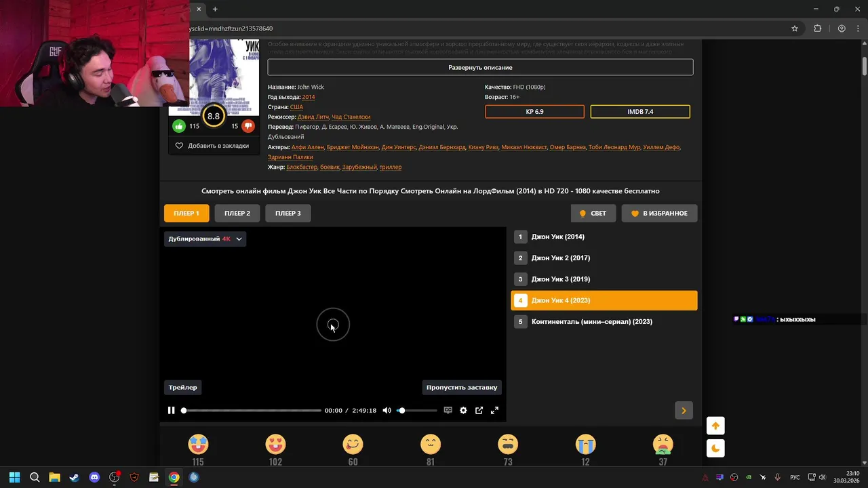The width and height of the screenshot is (868, 488).
Task: Click smiling emoji reaction with 81
Action: [x=431, y=444]
